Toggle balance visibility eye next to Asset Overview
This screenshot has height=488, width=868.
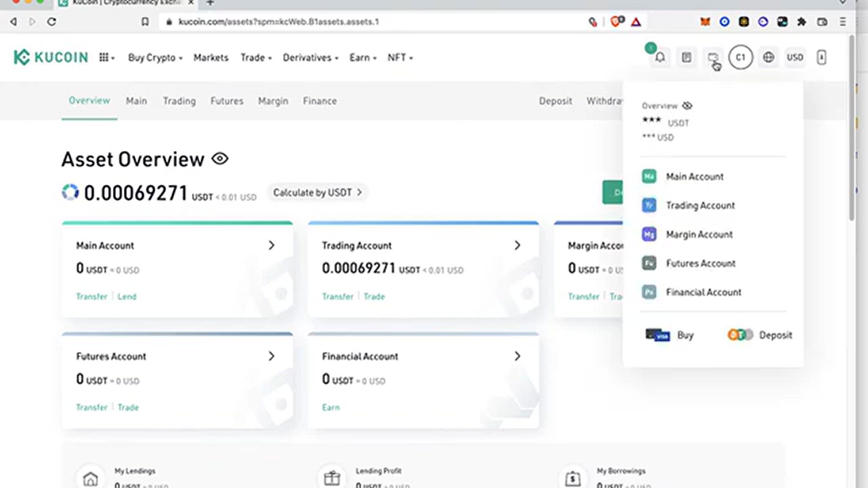pyautogui.click(x=220, y=159)
